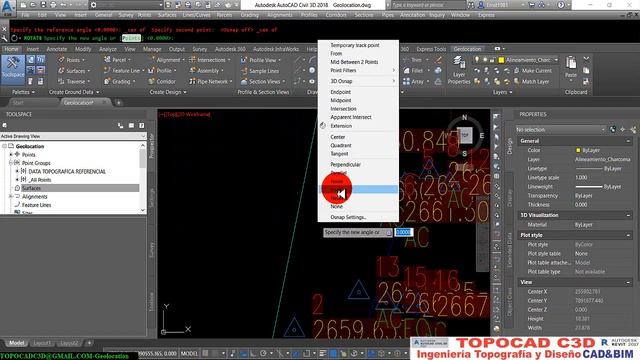Open the Point Filters submenu

[358, 71]
